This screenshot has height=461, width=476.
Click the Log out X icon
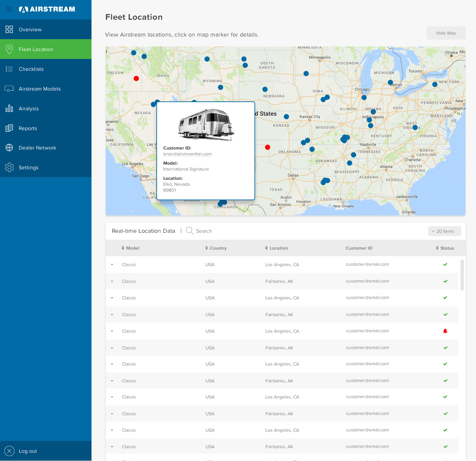[9, 451]
